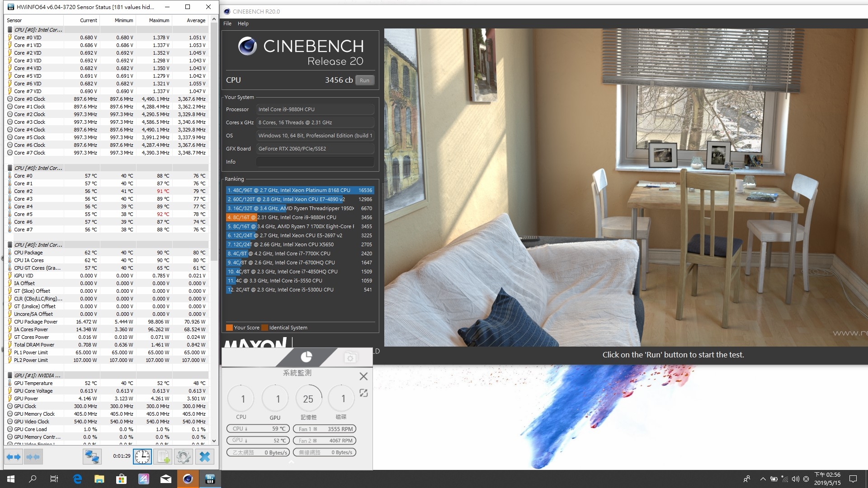Select the Core #0 VID sensor row
Image resolution: width=868 pixels, height=488 pixels.
pyautogui.click(x=107, y=38)
